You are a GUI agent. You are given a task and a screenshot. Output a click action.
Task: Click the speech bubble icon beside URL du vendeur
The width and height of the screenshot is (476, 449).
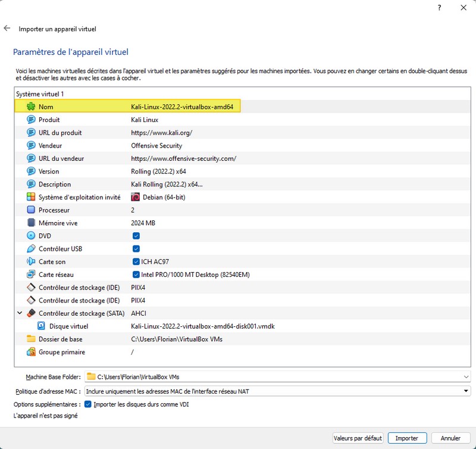[31, 158]
